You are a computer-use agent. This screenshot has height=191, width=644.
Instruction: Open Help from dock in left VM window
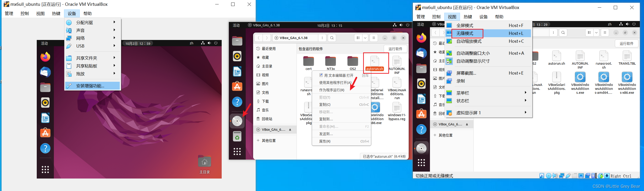coord(45,148)
